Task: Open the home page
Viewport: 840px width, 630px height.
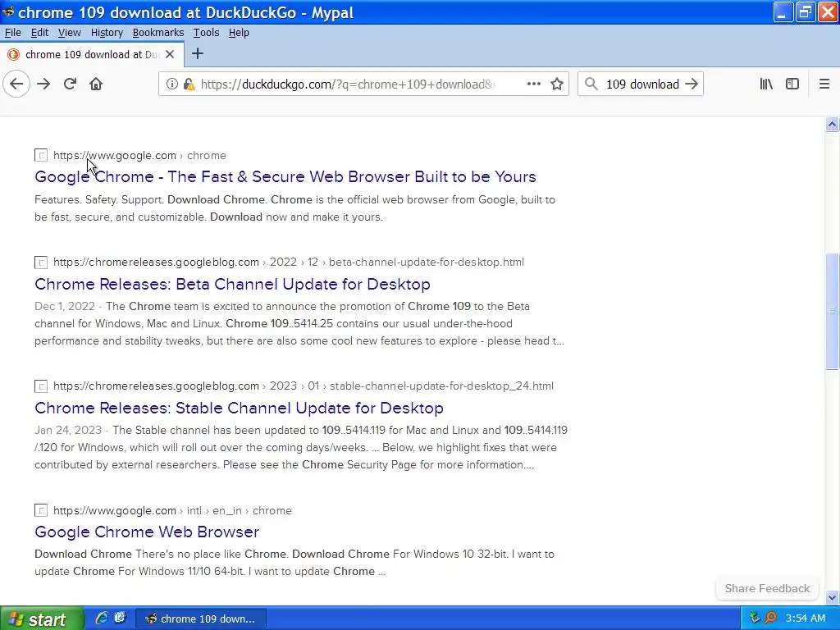Action: [96, 84]
